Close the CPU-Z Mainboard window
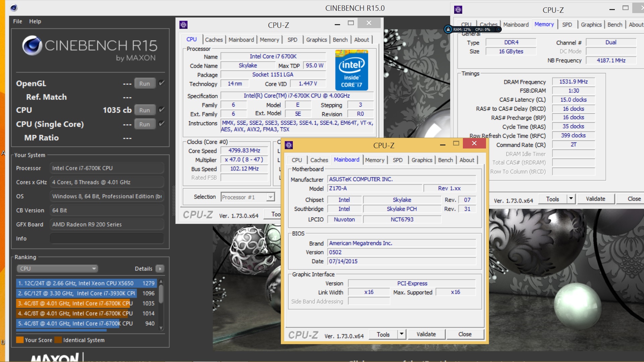644x362 pixels. pyautogui.click(x=474, y=143)
